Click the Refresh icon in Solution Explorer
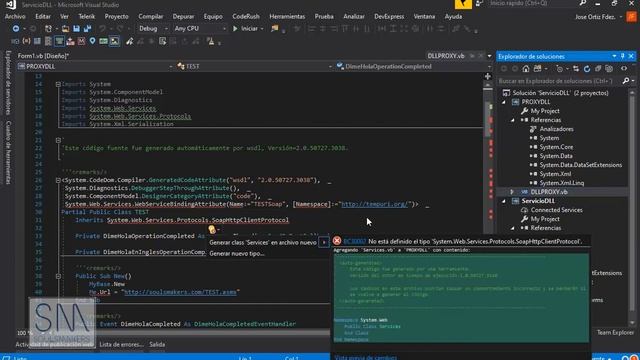Image resolution: width=640 pixels, height=360 pixels. pyautogui.click(x=587, y=69)
